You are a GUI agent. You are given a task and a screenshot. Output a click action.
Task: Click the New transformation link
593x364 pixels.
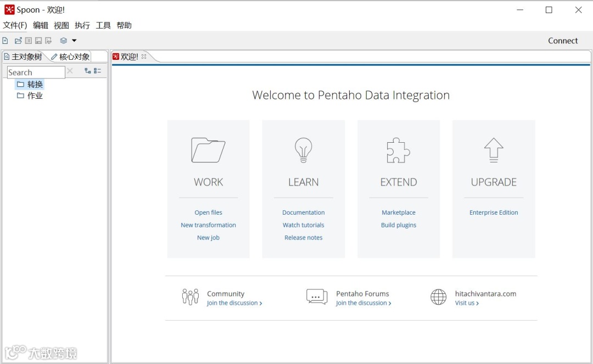tap(209, 225)
